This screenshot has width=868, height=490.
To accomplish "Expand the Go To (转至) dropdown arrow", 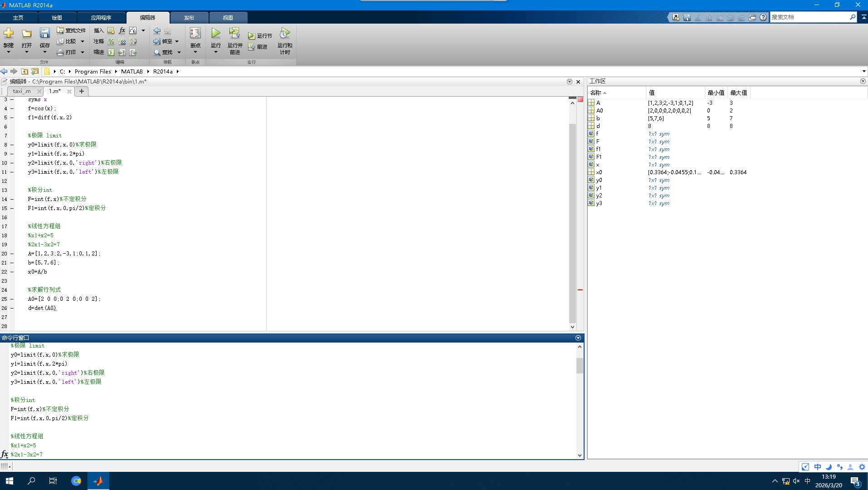I will 177,41.
